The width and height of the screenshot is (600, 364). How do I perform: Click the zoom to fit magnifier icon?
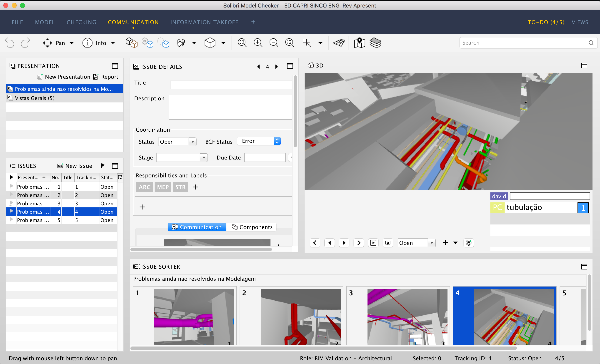click(242, 43)
